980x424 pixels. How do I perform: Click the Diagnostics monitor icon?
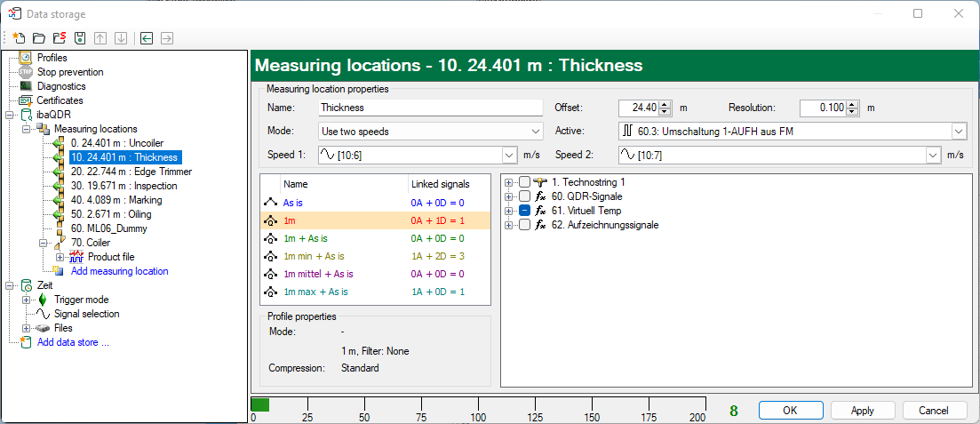click(26, 86)
